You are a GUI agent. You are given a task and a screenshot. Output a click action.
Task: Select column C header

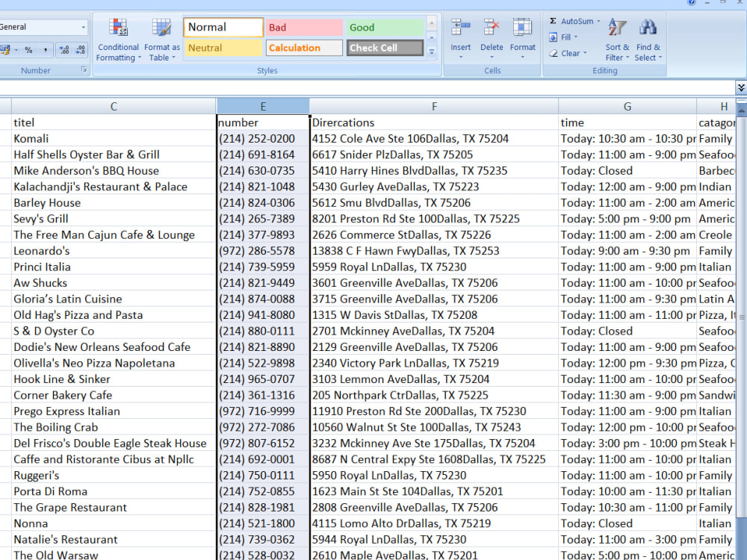(x=114, y=106)
